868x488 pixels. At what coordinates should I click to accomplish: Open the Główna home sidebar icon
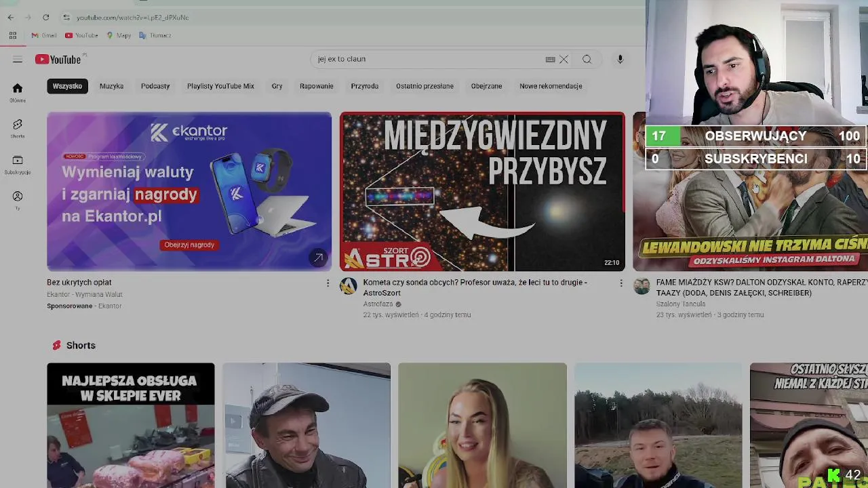tap(18, 93)
